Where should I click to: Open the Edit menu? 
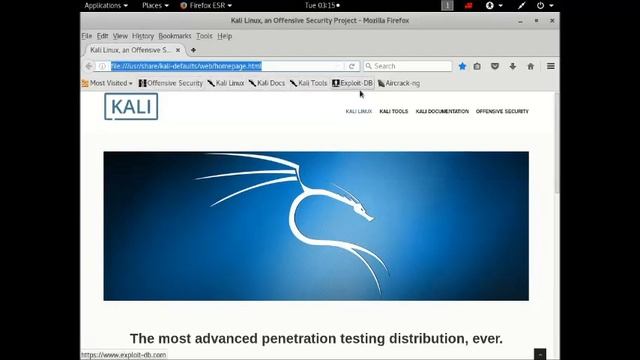tap(102, 36)
